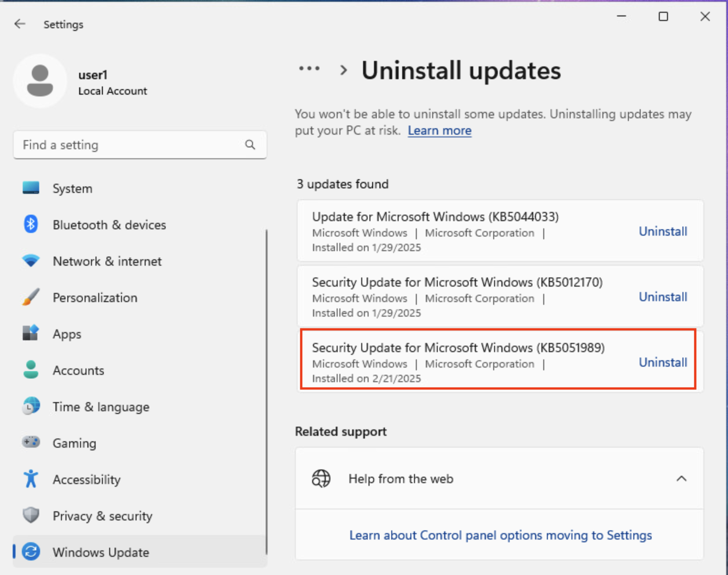Uninstall update KB5044033

662,232
